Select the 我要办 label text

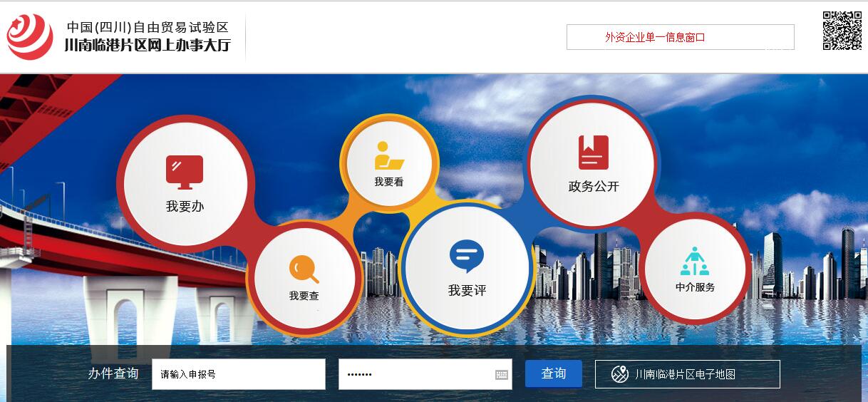[x=185, y=207]
